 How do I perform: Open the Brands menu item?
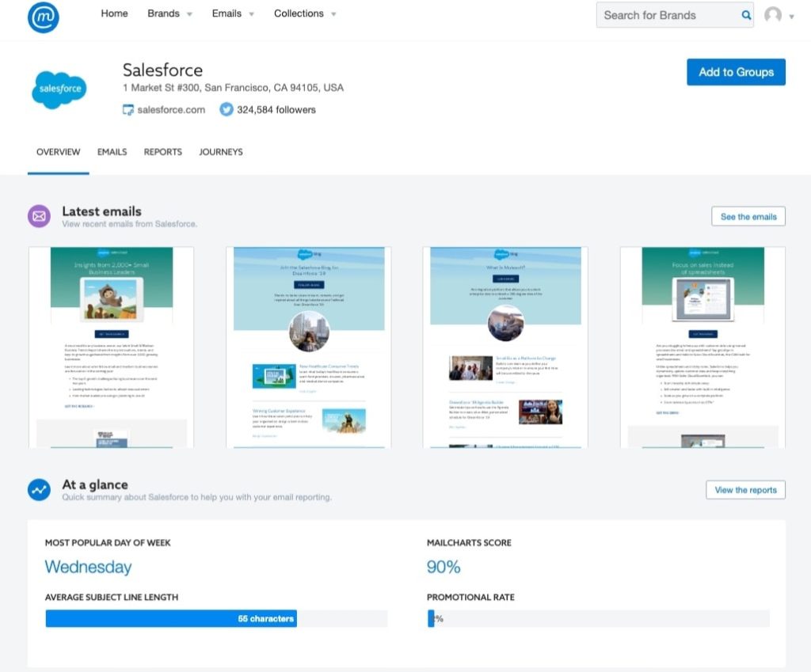[x=163, y=13]
